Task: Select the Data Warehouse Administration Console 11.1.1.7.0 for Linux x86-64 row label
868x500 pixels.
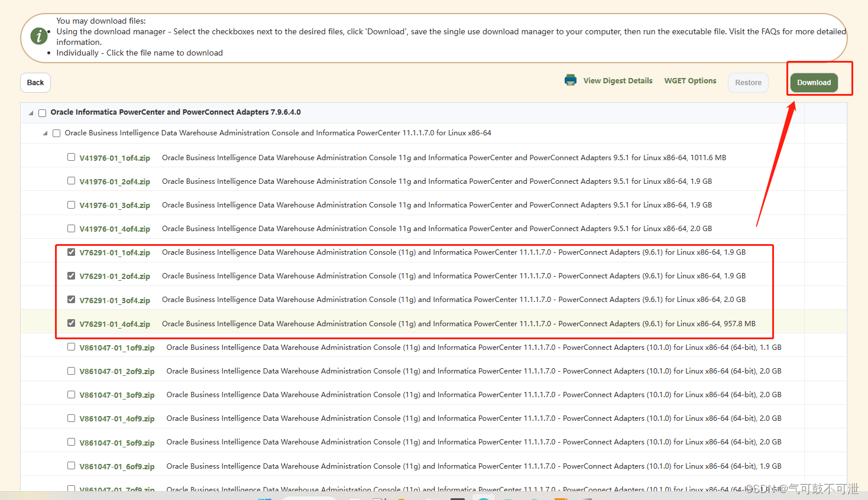Action: (x=278, y=133)
